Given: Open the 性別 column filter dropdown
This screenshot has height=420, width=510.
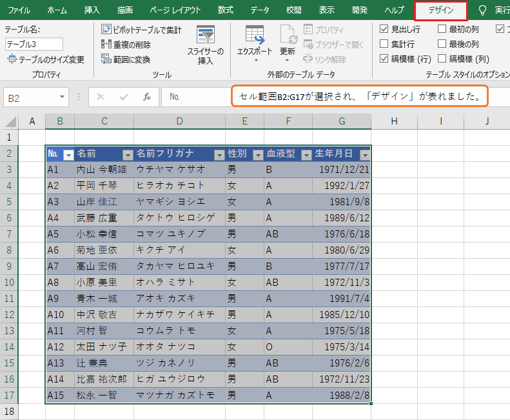Looking at the screenshot, I should click(x=259, y=155).
